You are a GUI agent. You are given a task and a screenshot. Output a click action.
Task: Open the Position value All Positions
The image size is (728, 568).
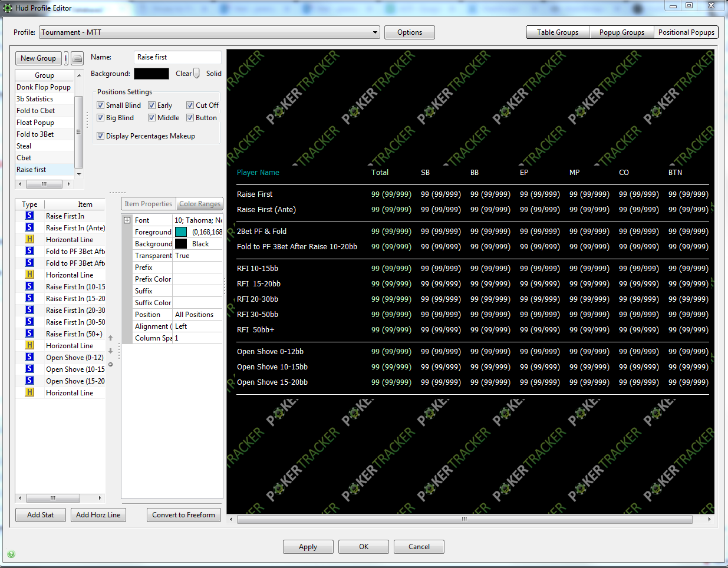pos(197,315)
